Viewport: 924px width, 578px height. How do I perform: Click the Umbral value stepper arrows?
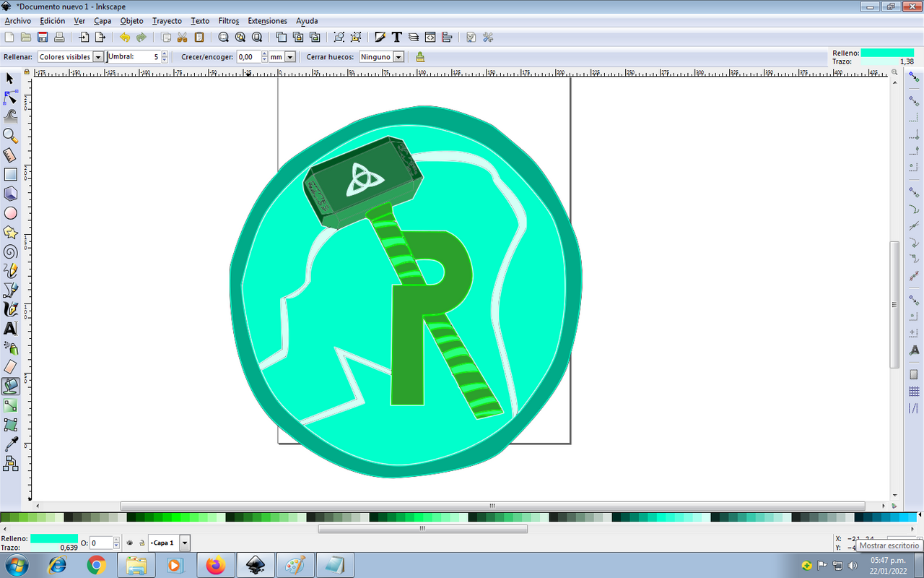point(165,56)
